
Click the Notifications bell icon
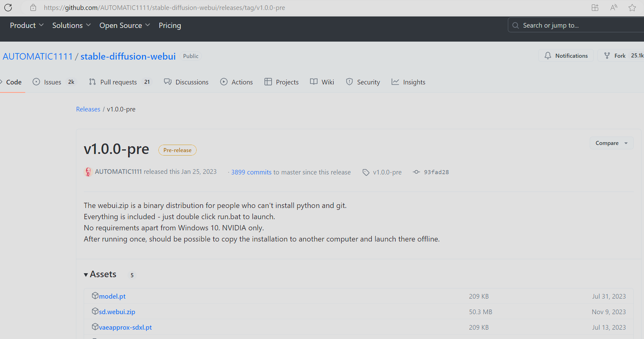pos(548,56)
